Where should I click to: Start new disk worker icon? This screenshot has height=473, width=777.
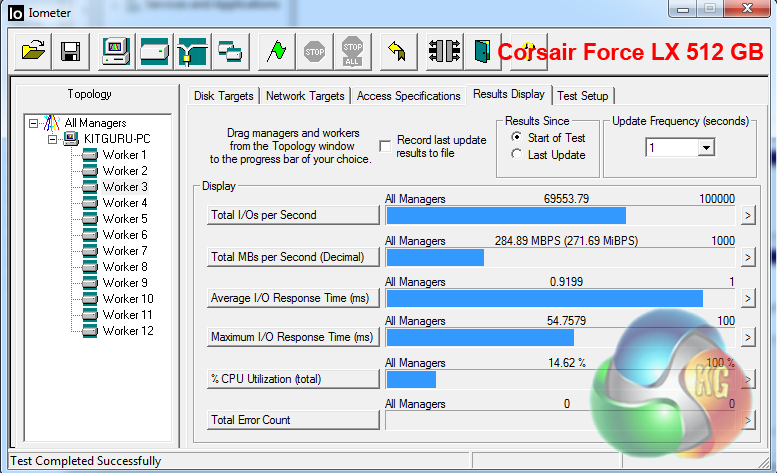[x=154, y=52]
